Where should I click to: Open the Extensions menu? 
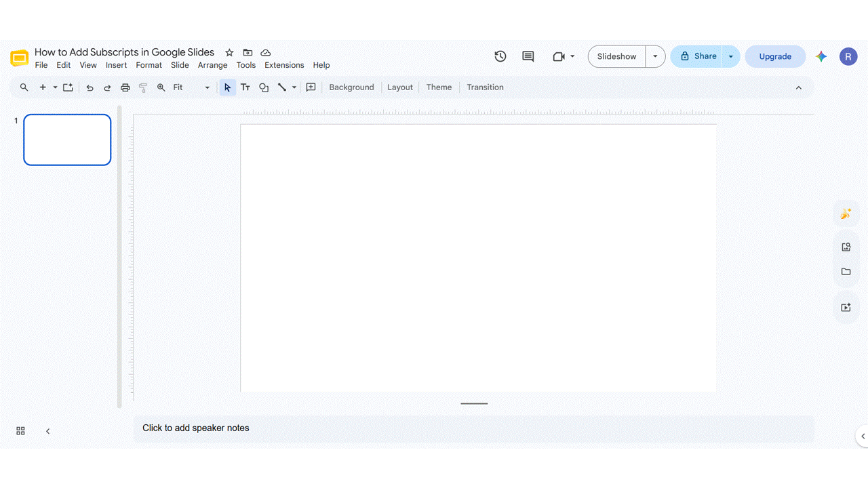(x=284, y=65)
